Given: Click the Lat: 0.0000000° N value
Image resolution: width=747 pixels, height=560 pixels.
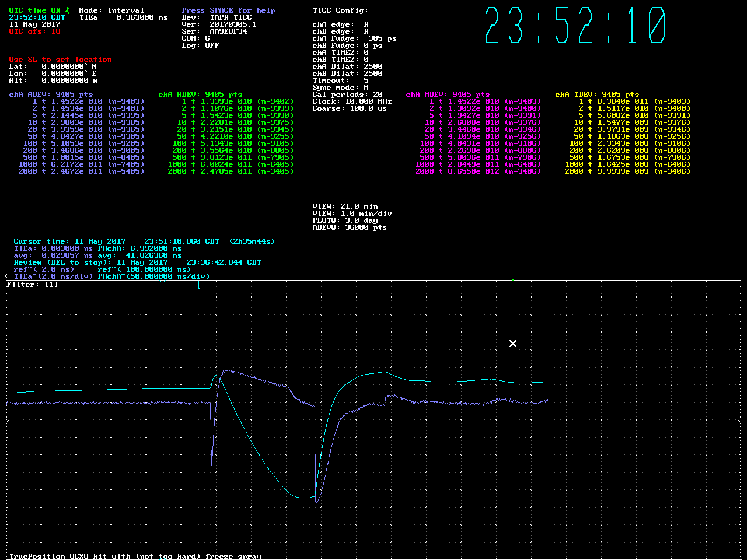Looking at the screenshot, I should 53,66.
